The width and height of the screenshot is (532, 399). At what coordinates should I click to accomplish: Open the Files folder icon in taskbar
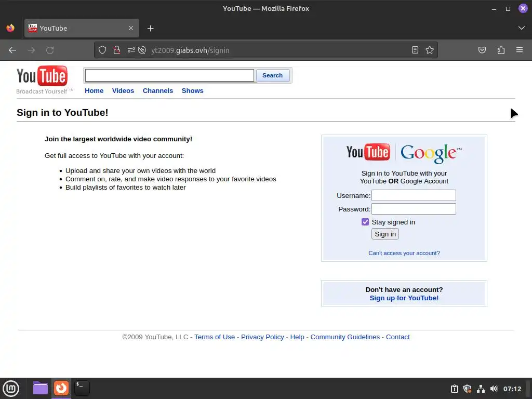(x=41, y=388)
